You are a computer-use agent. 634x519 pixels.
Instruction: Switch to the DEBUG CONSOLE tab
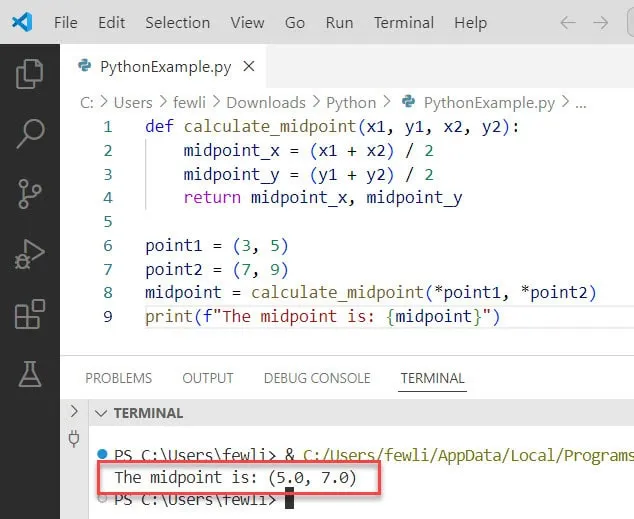click(x=316, y=378)
